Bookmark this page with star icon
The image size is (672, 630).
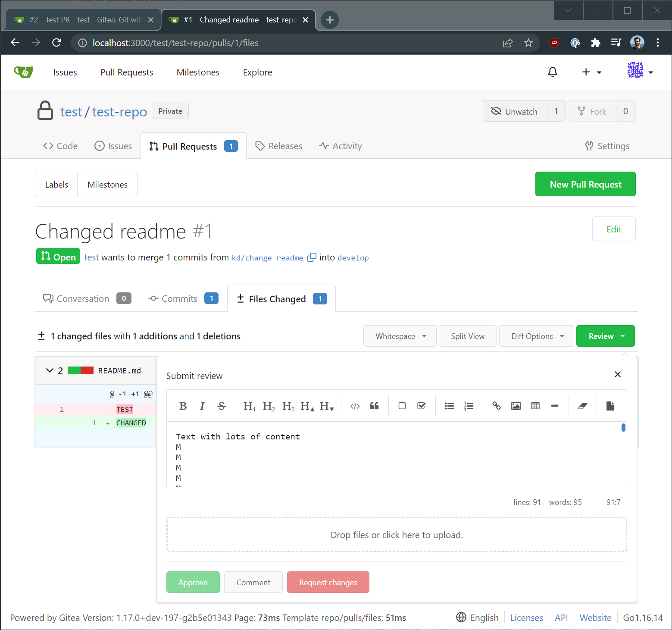[x=528, y=43]
